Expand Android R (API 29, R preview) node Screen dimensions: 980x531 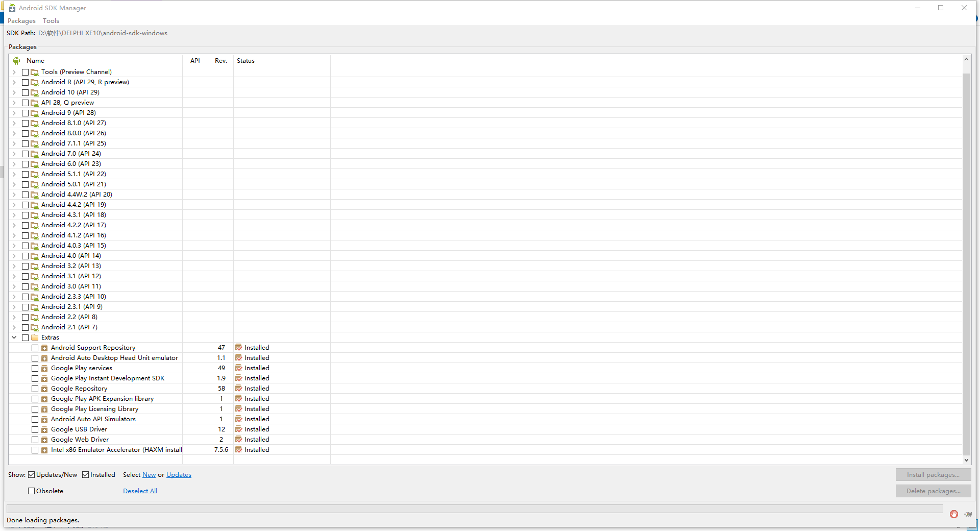(14, 82)
